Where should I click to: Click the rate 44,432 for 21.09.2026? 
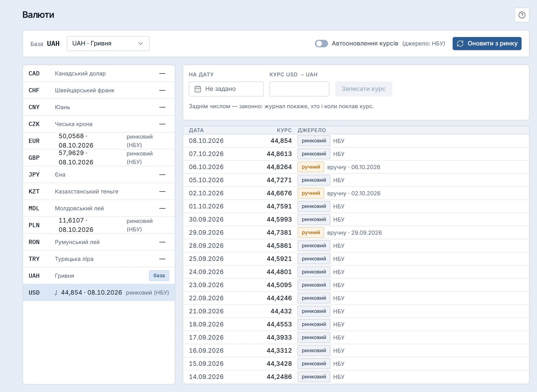(281, 311)
